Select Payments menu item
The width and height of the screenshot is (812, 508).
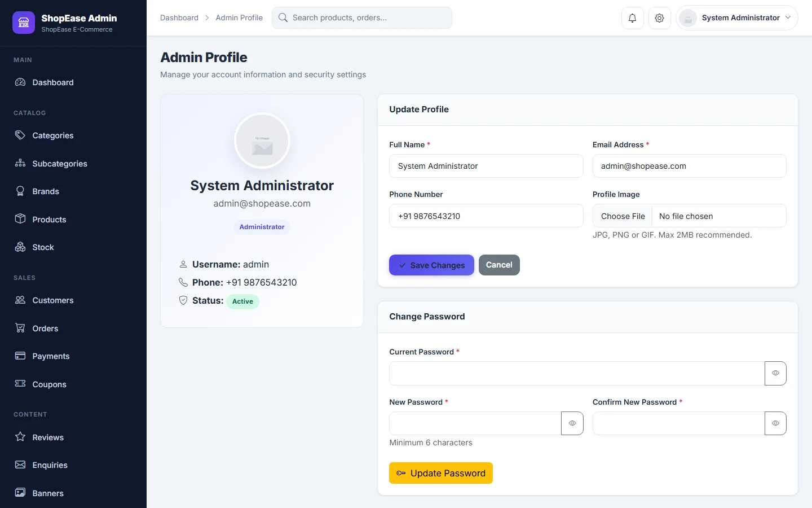[73, 356]
